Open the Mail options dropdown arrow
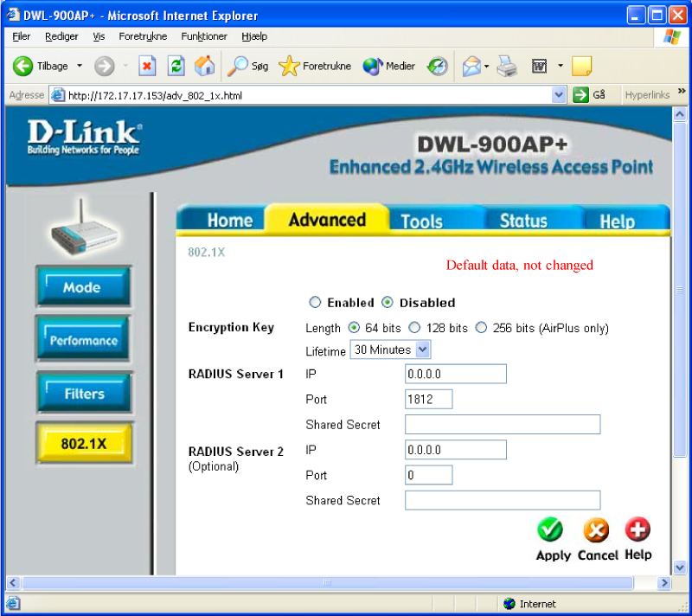This screenshot has height=616, width=692. point(486,67)
